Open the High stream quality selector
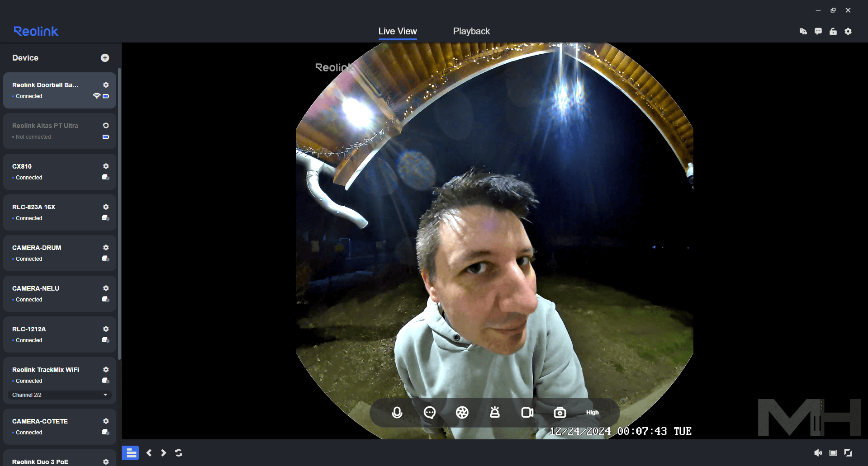The height and width of the screenshot is (466, 868). pos(593,413)
